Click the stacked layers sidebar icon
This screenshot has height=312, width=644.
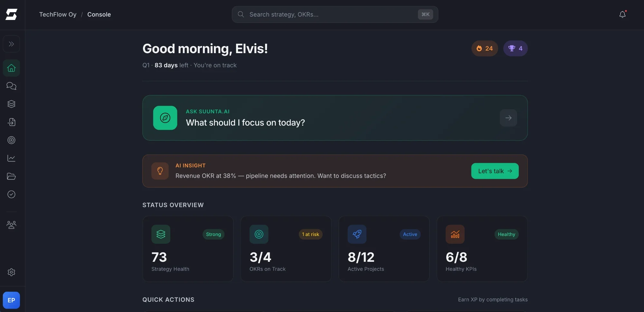click(x=11, y=104)
